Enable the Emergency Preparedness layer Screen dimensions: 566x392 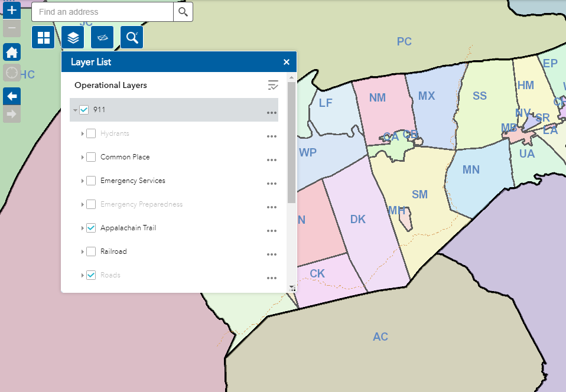tap(91, 204)
